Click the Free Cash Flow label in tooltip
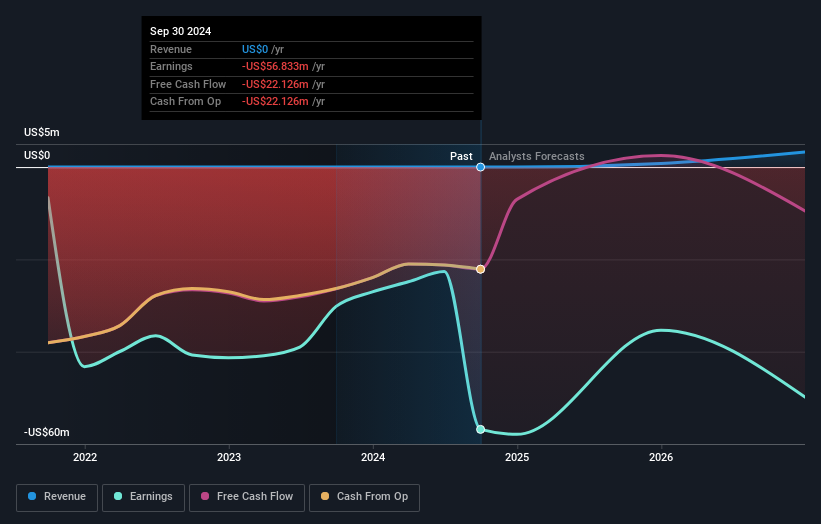 click(188, 84)
